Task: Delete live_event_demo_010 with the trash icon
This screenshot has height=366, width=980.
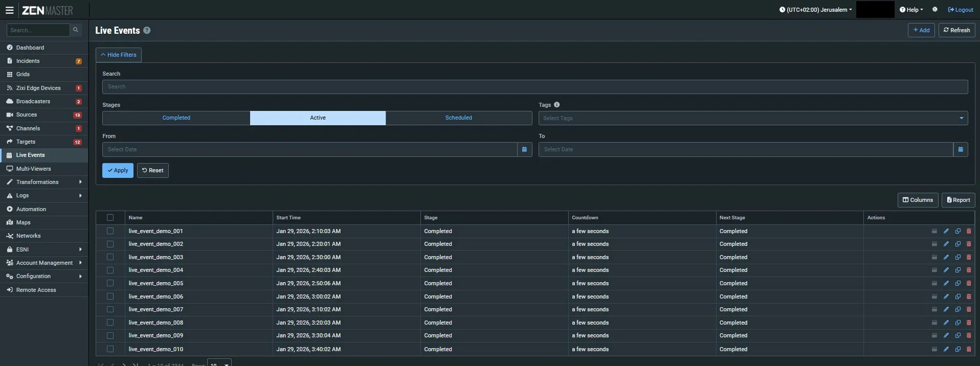Action: (969, 349)
